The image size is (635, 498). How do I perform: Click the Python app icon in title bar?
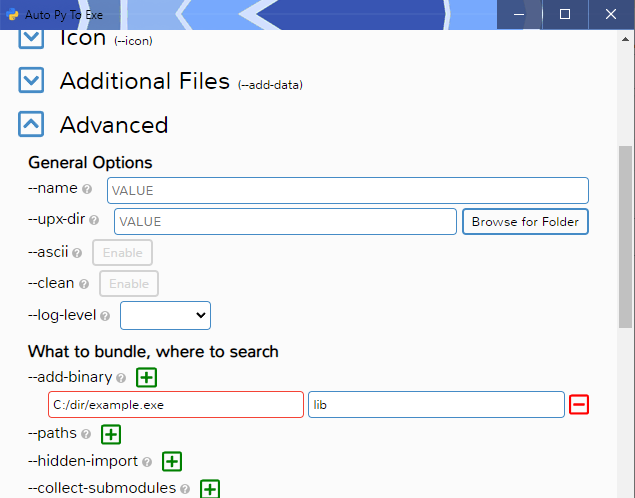(x=12, y=15)
